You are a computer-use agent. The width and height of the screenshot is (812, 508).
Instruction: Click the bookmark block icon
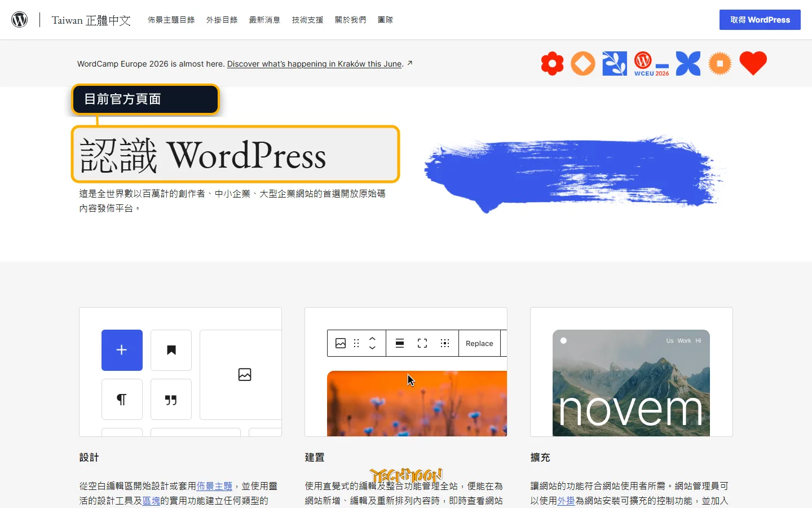[171, 350]
